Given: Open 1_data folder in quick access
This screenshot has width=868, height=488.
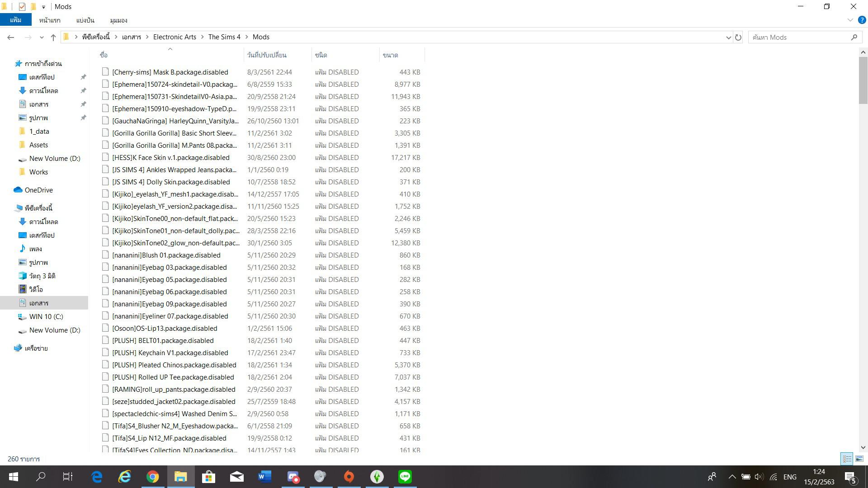Looking at the screenshot, I should pos(39,131).
